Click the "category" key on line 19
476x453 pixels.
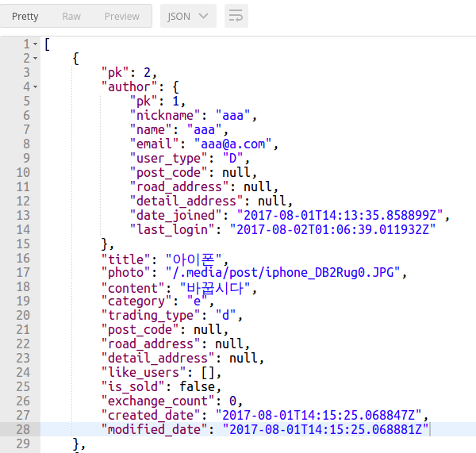pyautogui.click(x=136, y=301)
